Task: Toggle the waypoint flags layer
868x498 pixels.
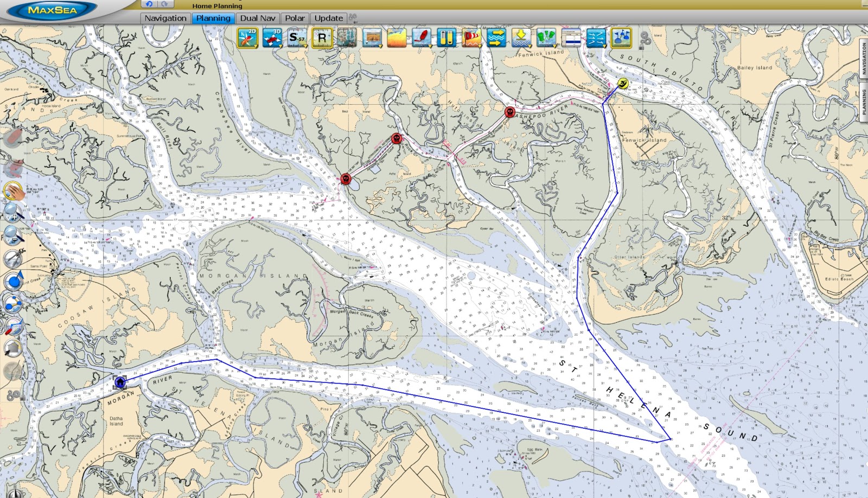Action: point(622,38)
